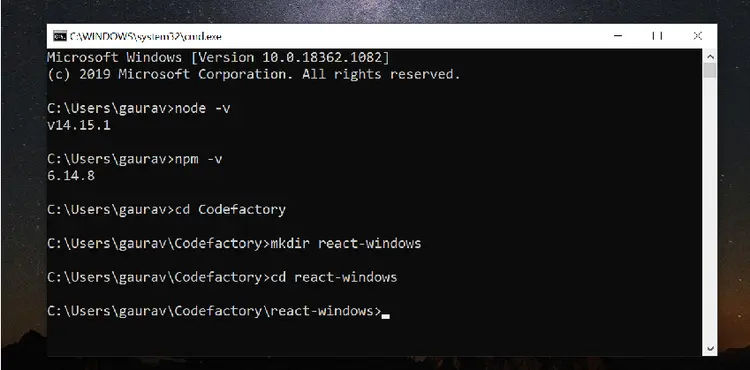Click the vertical scrollbar thumb
750x370 pixels.
tap(710, 71)
